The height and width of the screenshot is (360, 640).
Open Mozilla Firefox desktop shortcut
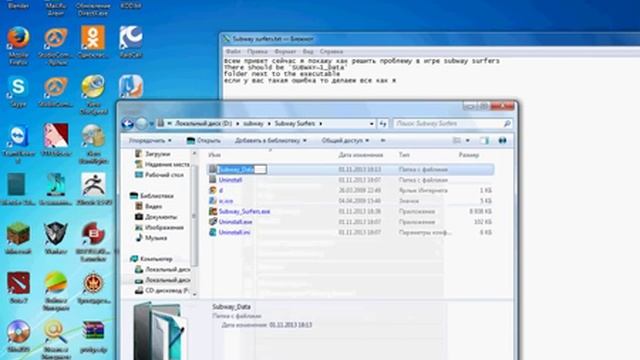pyautogui.click(x=18, y=45)
